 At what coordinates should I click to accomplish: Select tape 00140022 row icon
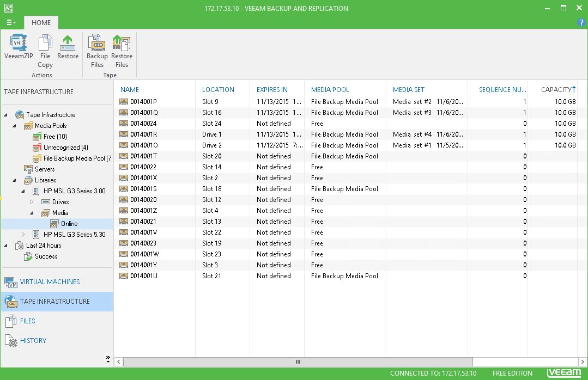[124, 167]
